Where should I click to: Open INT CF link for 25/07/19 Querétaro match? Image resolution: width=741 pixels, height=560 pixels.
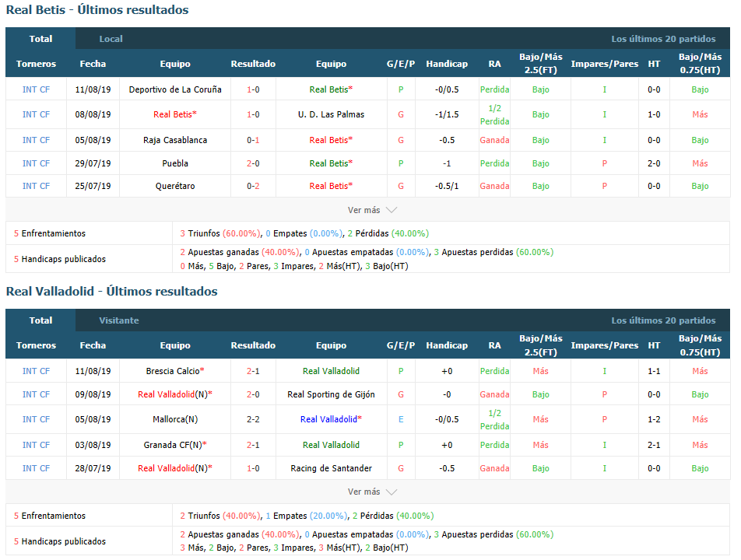pyautogui.click(x=36, y=186)
